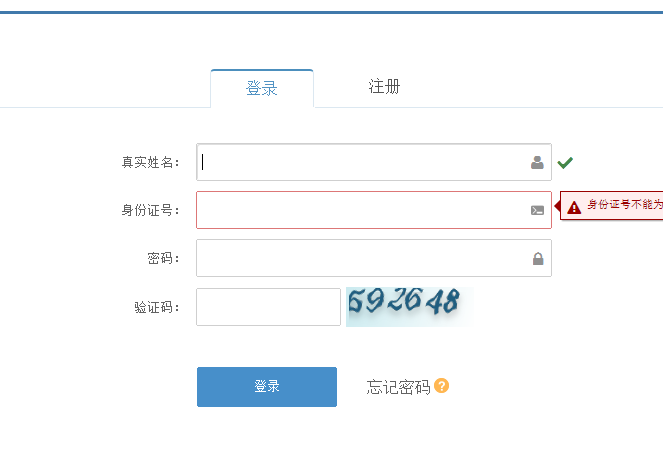Focus the 密码 password field

374,258
